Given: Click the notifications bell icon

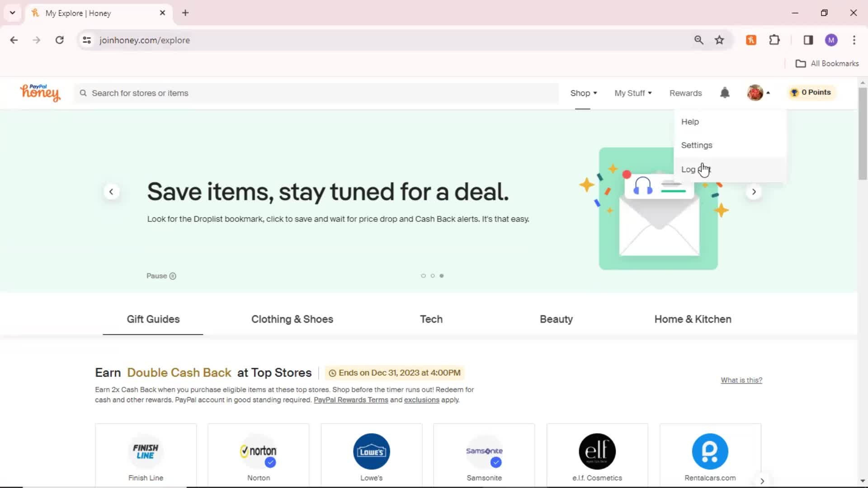Looking at the screenshot, I should pos(725,92).
